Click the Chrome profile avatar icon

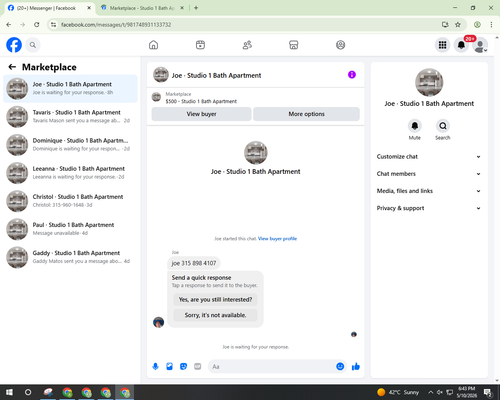pyautogui.click(x=477, y=25)
